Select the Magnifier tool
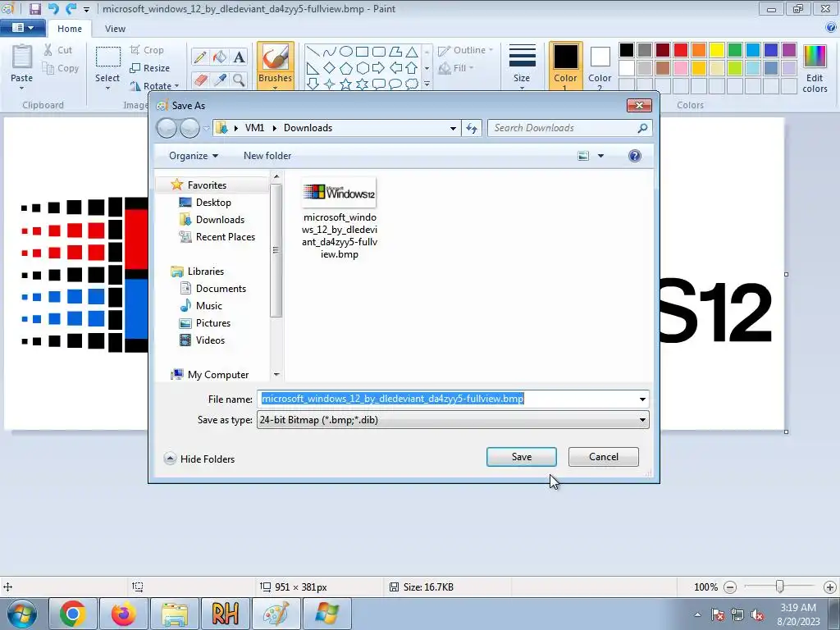840x630 pixels. pyautogui.click(x=239, y=80)
